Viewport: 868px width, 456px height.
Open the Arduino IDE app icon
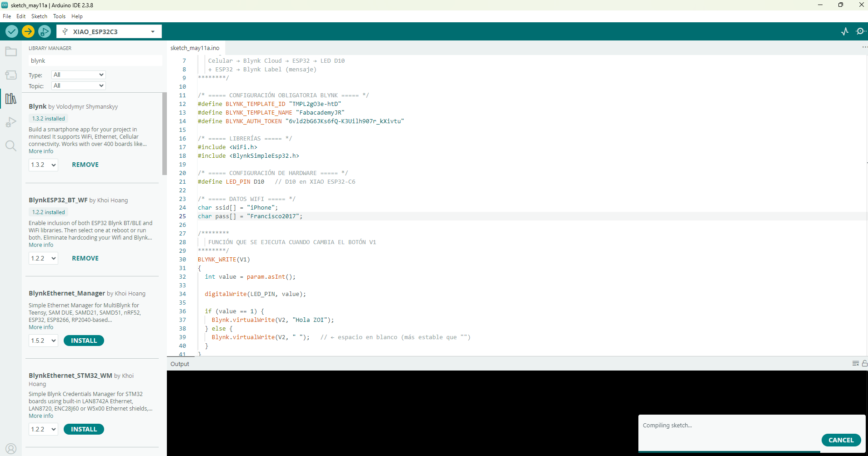point(5,5)
